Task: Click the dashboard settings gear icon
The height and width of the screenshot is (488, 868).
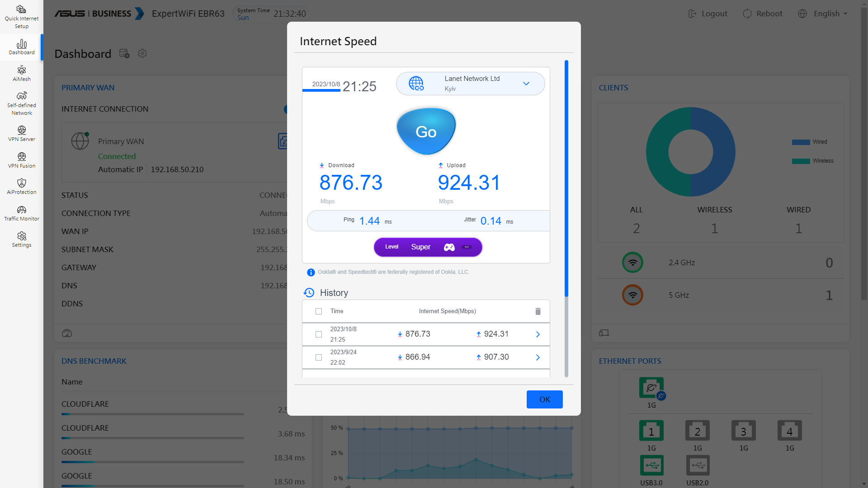Action: [x=142, y=53]
